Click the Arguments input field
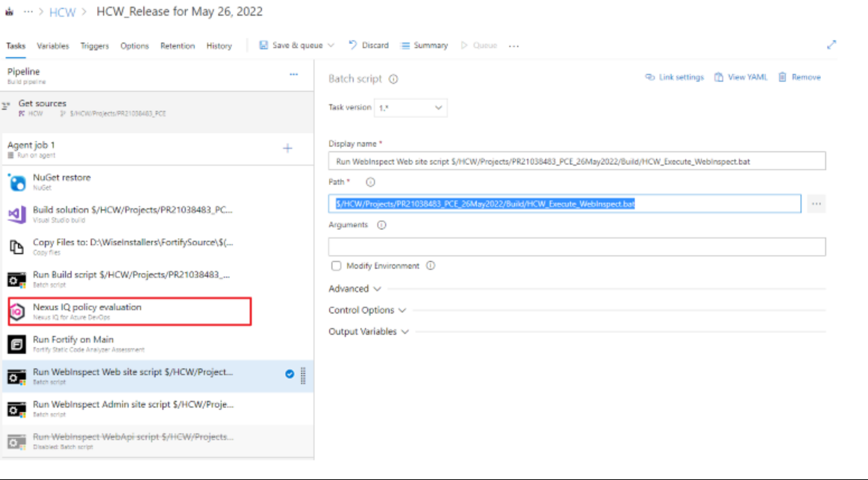 [577, 247]
